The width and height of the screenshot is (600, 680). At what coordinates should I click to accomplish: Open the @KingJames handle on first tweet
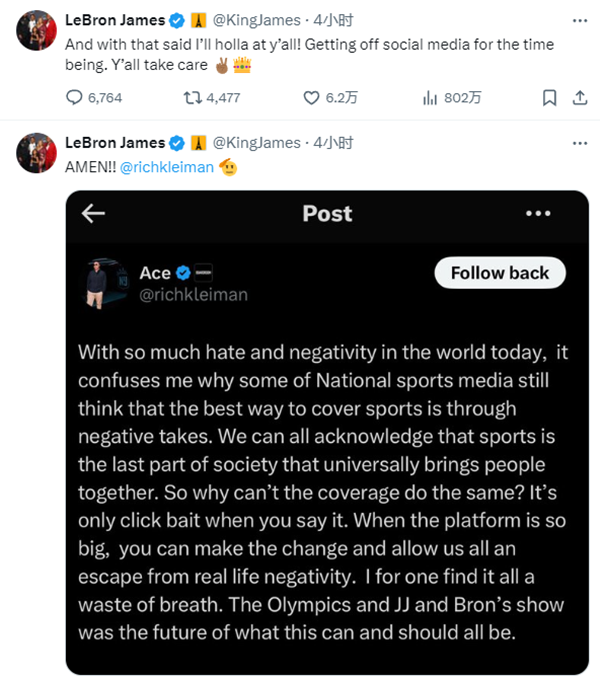click(x=256, y=20)
